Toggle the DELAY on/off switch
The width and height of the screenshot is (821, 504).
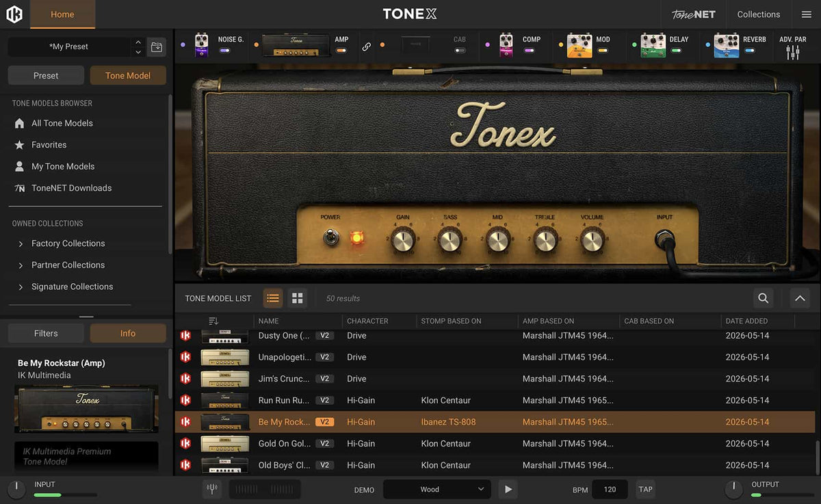point(675,51)
